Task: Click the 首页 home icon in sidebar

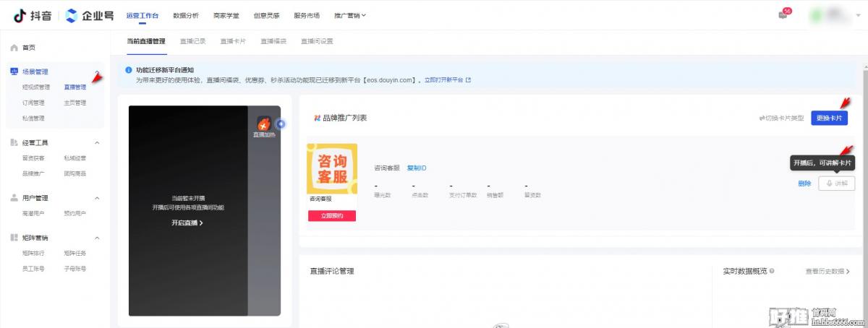Action: (x=14, y=48)
